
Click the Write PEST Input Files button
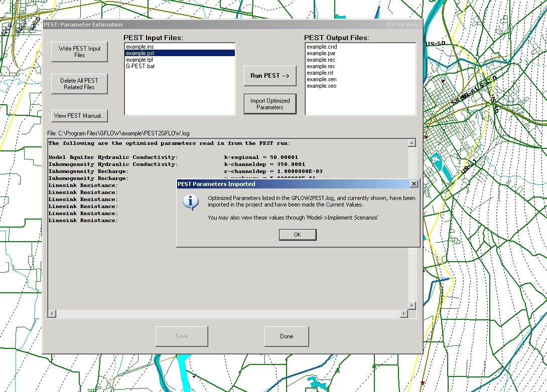(x=79, y=52)
